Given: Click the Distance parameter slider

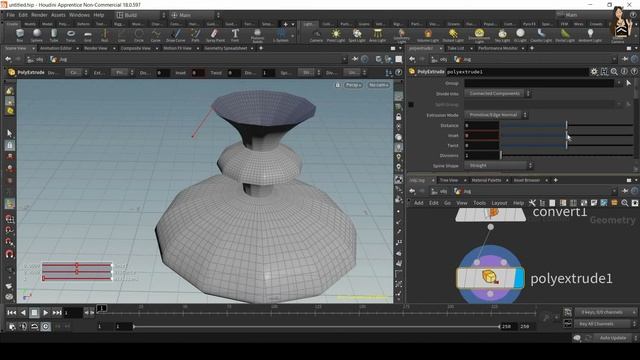Looking at the screenshot, I should coord(567,125).
